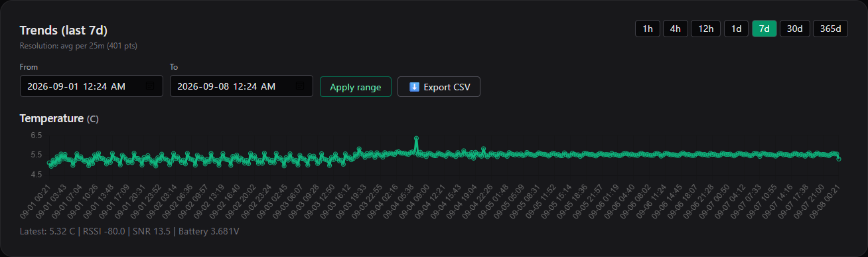Click the Apply range button
868x257 pixels.
355,87
